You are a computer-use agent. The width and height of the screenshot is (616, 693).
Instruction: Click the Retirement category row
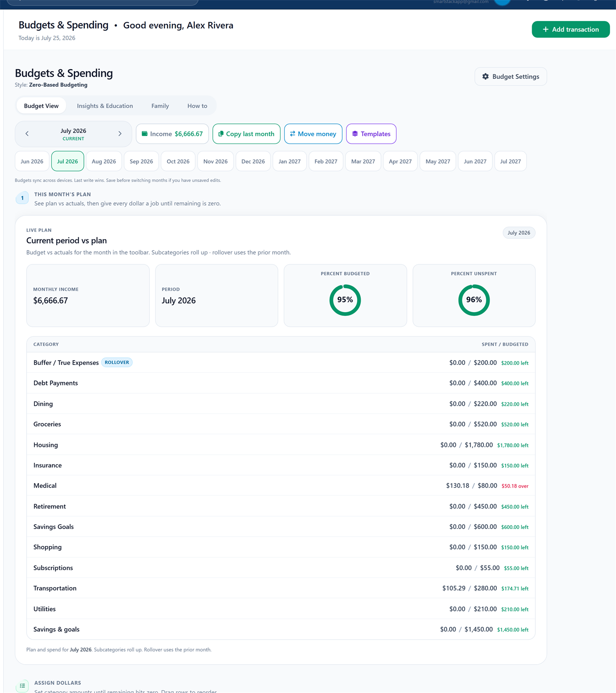click(x=281, y=506)
